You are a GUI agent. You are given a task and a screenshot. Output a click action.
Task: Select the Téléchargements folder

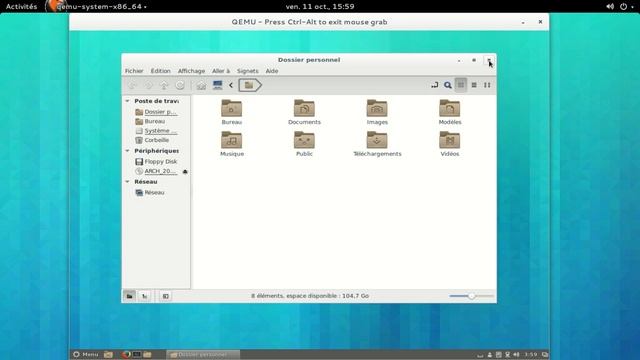377,144
